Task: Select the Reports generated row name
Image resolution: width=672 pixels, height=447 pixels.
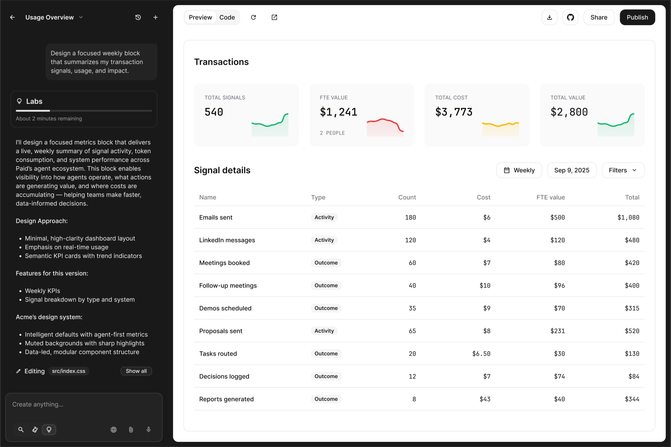Action: pyautogui.click(x=226, y=399)
